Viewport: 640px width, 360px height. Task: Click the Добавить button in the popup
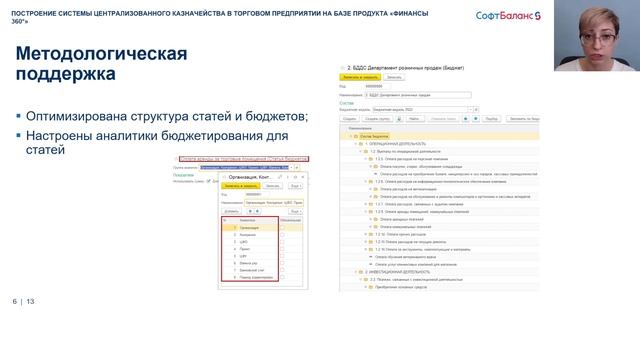[x=231, y=211]
